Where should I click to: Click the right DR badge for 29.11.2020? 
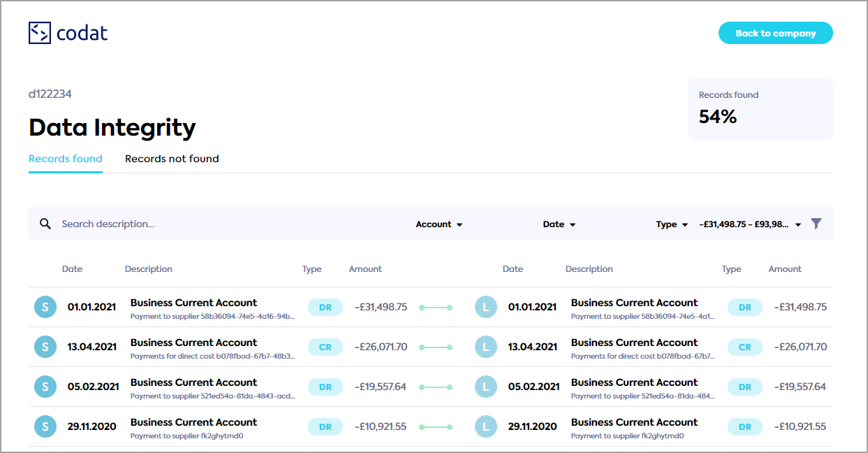click(x=745, y=427)
